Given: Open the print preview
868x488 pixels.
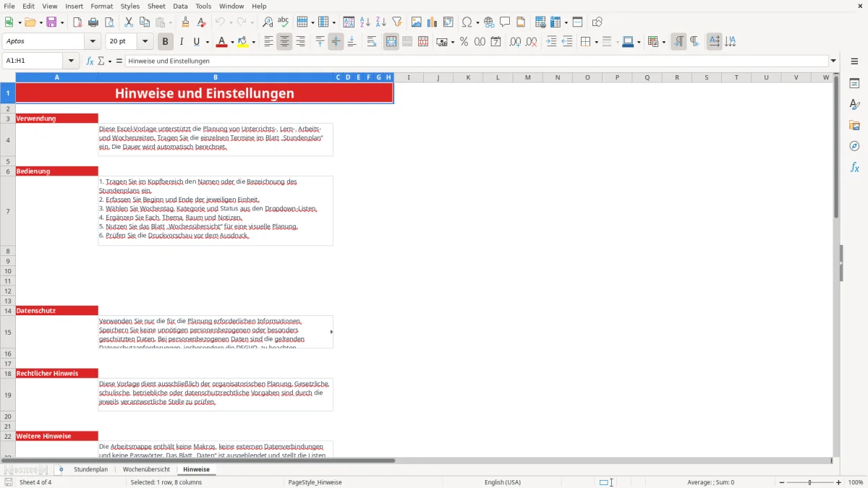Looking at the screenshot, I should tap(108, 22).
